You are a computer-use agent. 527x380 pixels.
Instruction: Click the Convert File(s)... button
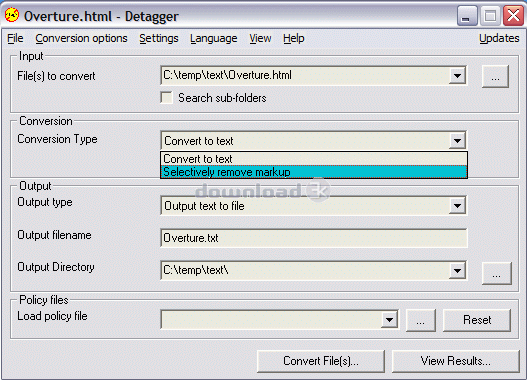pos(321,361)
